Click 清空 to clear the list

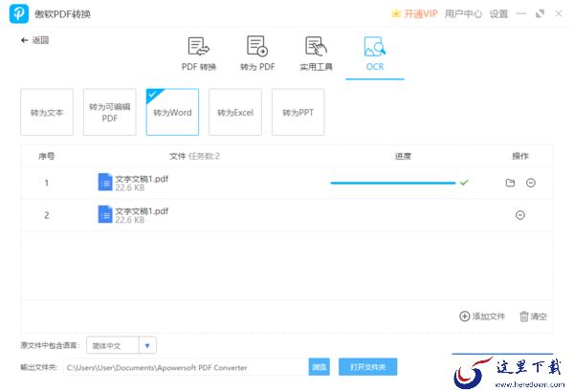click(534, 316)
